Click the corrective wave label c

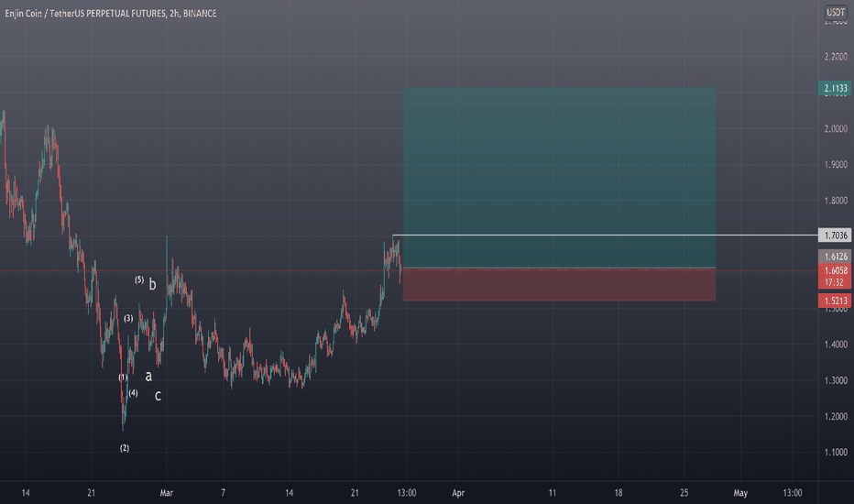point(158,396)
